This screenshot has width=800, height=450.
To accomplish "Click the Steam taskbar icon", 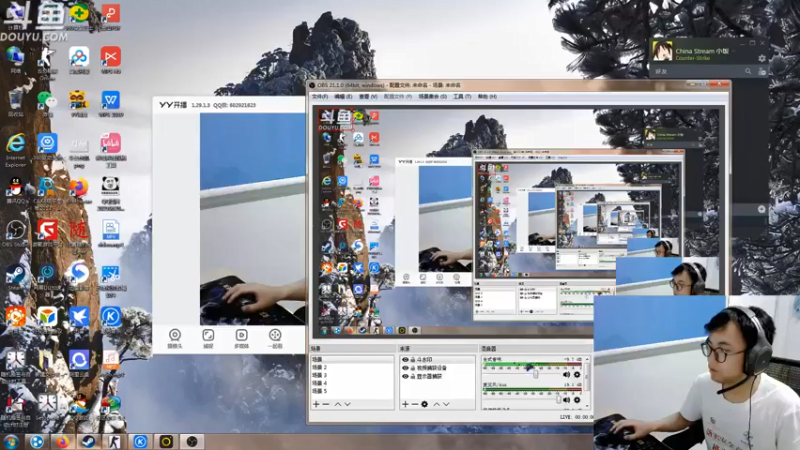I will [88, 441].
